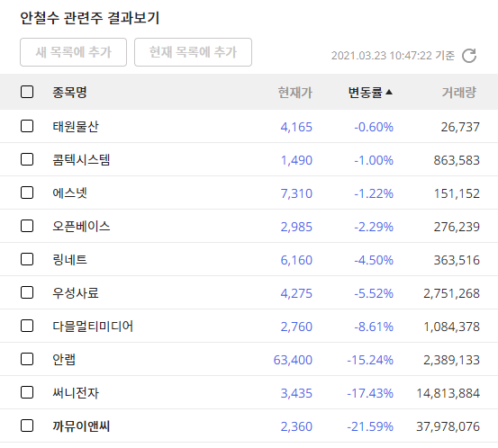Check the box for 에스넷
The height and width of the screenshot is (448, 498).
tap(27, 193)
